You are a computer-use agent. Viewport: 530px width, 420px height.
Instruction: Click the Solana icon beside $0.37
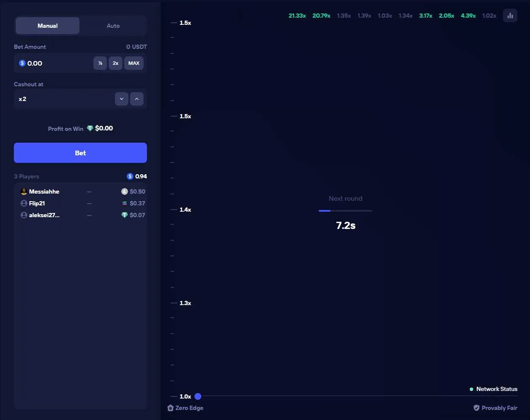[x=125, y=203]
